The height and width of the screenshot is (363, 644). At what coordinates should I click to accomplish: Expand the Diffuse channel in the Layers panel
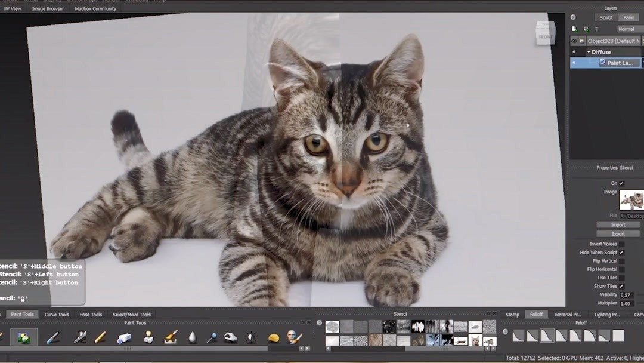[587, 52]
